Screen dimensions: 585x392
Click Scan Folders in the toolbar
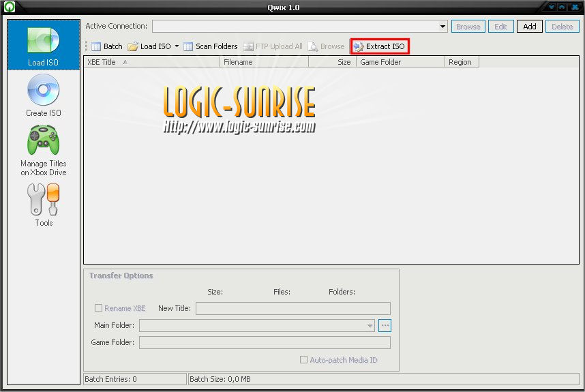(x=211, y=46)
